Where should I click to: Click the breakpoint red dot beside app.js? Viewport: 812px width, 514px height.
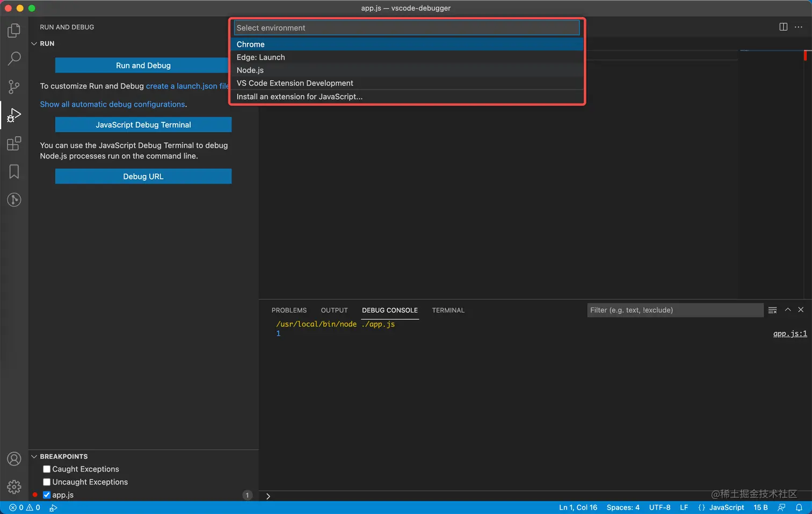click(x=35, y=495)
